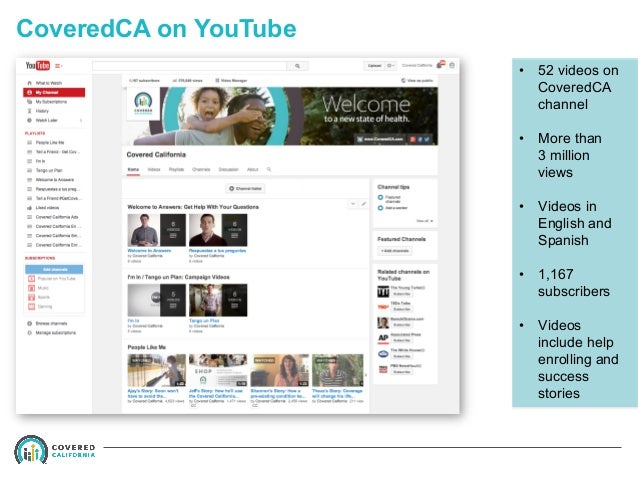Switch to the Channels tab
The image size is (638, 479).
pos(201,170)
